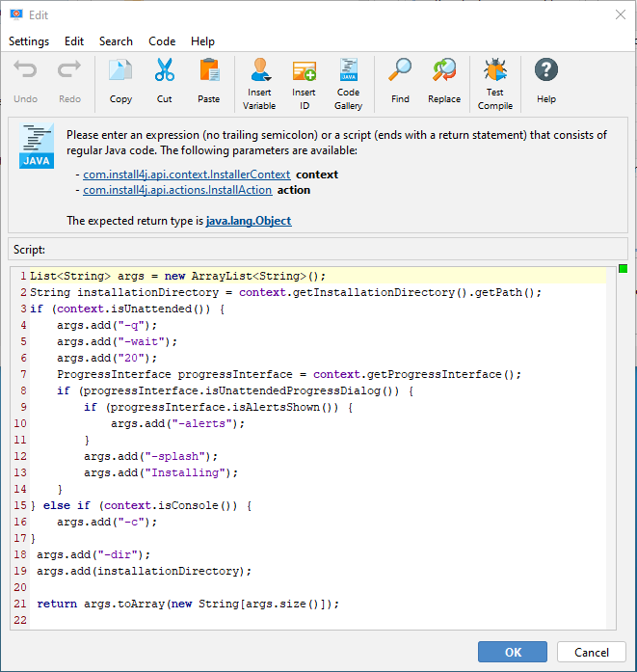
Task: Place cursor on line 1 ArrayList declaration
Action: 177,276
